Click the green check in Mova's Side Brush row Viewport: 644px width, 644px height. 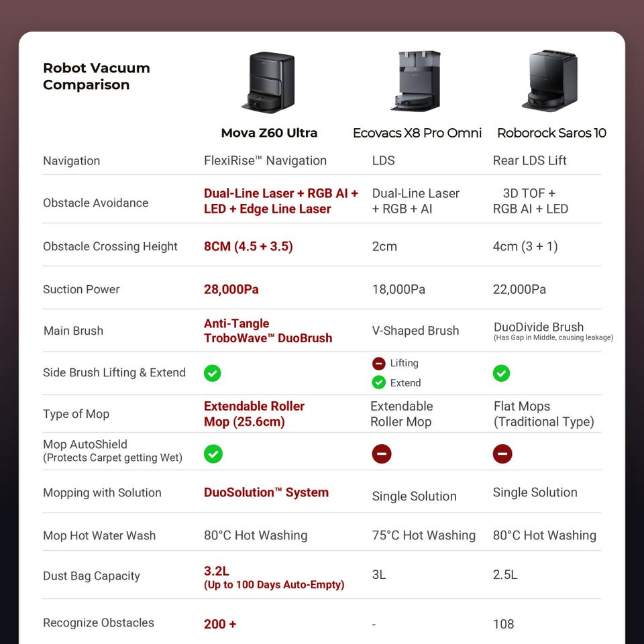coord(213,373)
